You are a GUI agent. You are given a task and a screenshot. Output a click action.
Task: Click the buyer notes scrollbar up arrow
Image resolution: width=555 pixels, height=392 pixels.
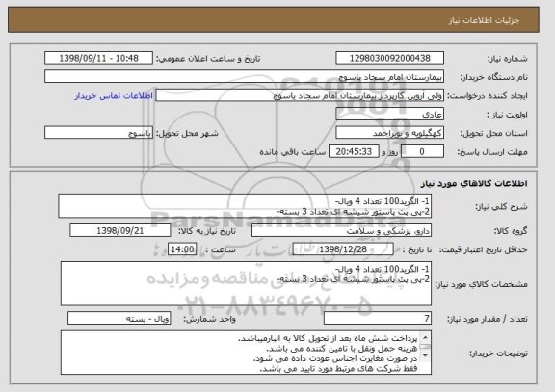tap(425, 336)
